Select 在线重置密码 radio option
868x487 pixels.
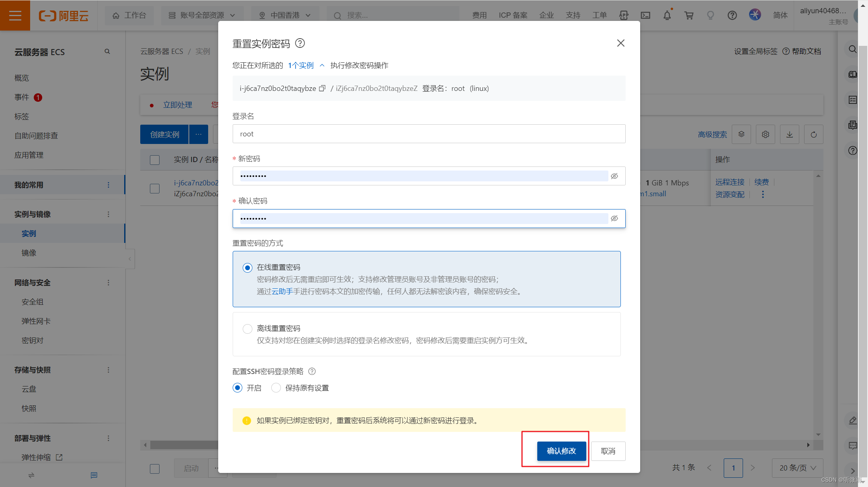point(248,267)
